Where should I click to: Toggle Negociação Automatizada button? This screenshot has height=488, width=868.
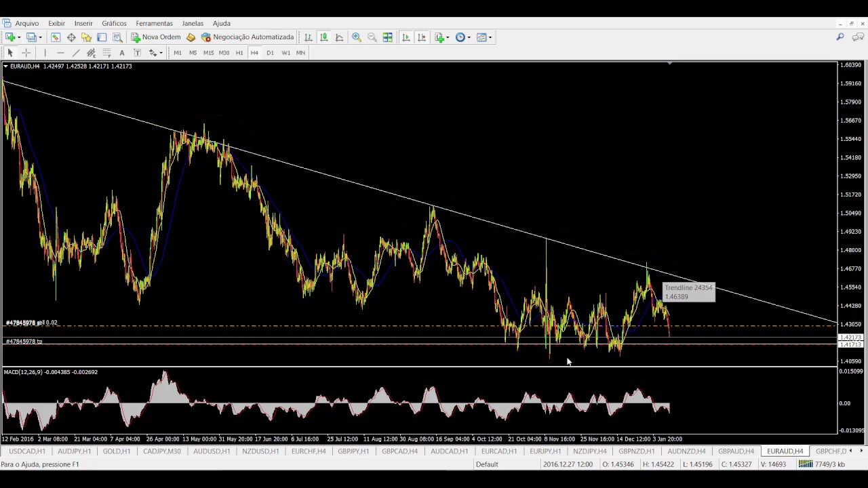pyautogui.click(x=248, y=37)
